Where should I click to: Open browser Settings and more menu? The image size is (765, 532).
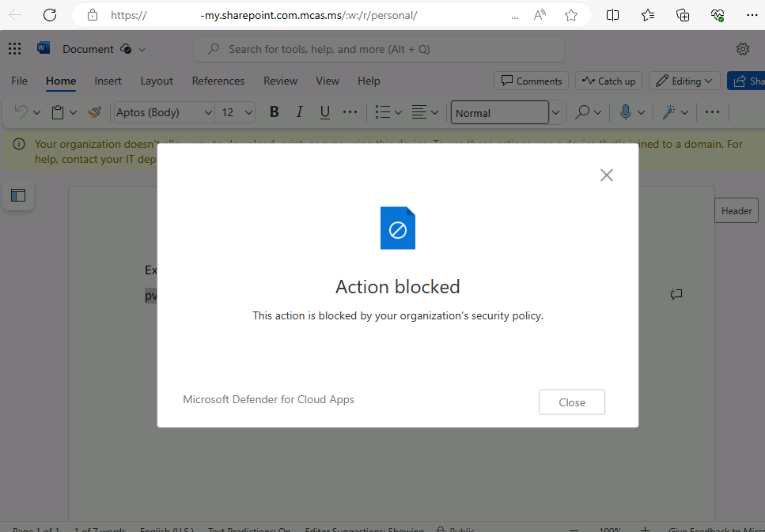pos(752,15)
